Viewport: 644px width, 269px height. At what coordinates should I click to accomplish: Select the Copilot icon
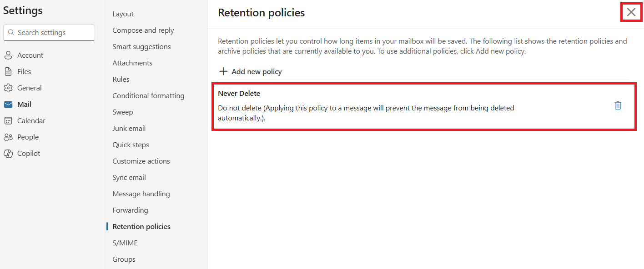[8, 154]
